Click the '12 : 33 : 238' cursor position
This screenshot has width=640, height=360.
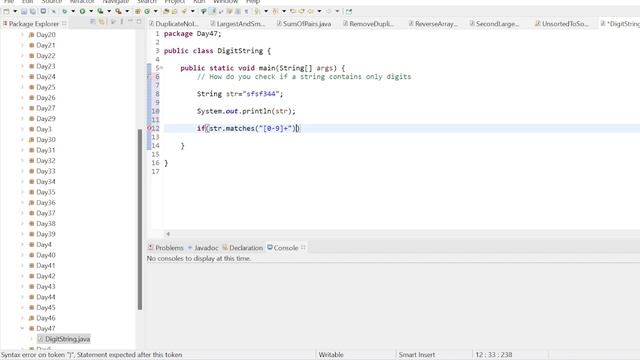coord(493,355)
